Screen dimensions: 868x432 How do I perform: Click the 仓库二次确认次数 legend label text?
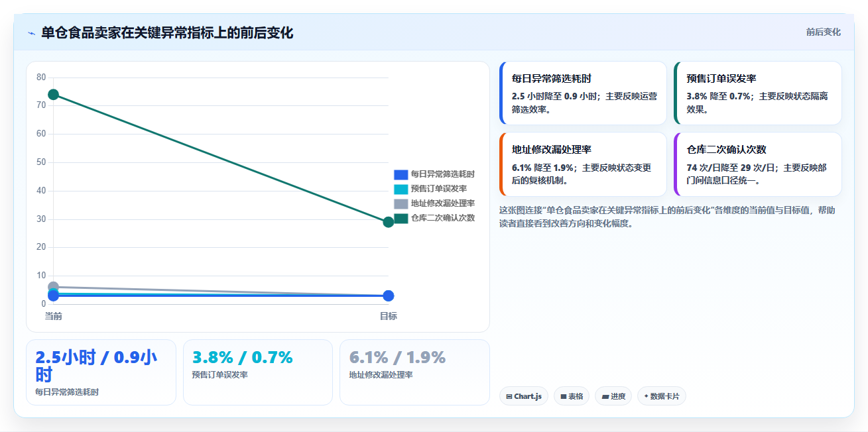coord(443,218)
